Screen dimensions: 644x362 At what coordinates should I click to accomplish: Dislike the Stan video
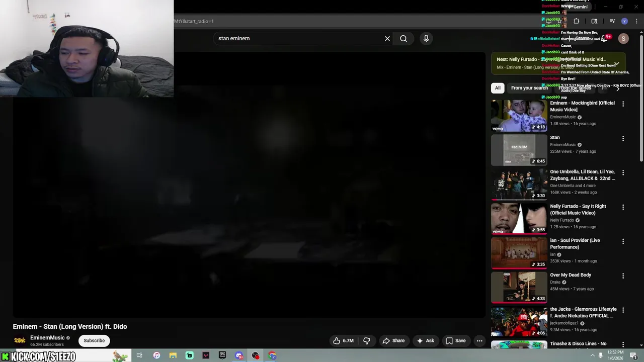[367, 340]
